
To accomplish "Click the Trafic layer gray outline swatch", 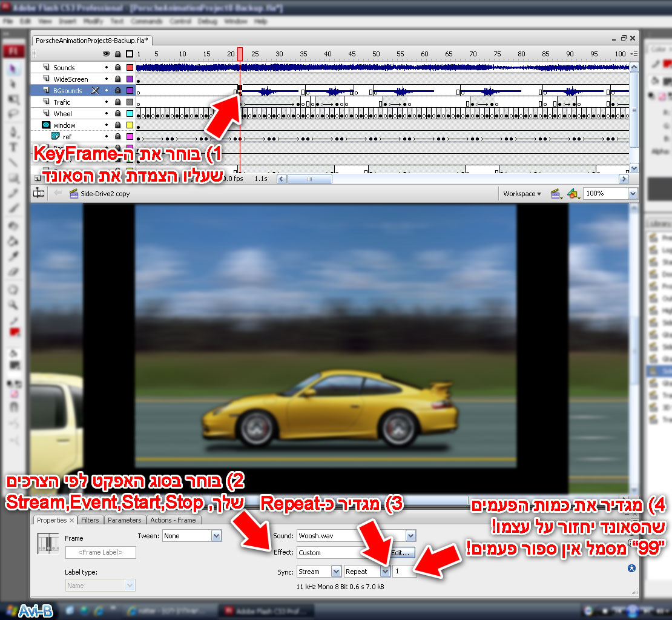I will click(x=129, y=102).
